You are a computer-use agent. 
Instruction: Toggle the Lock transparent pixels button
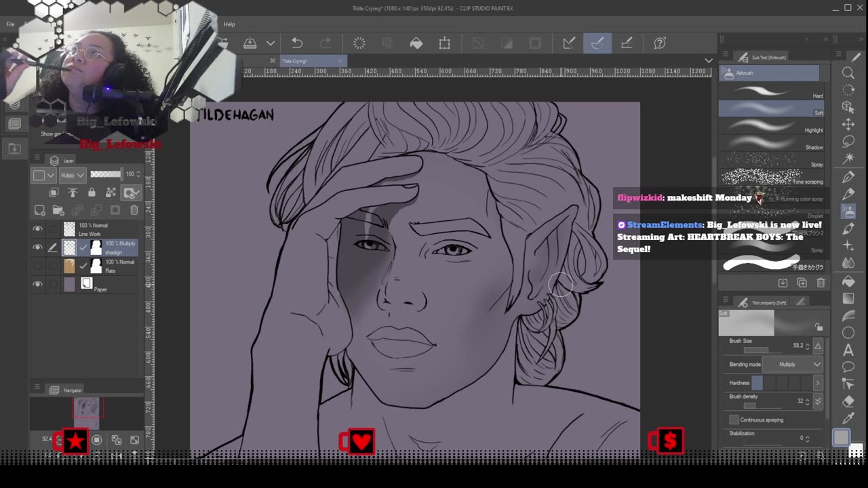tap(111, 193)
